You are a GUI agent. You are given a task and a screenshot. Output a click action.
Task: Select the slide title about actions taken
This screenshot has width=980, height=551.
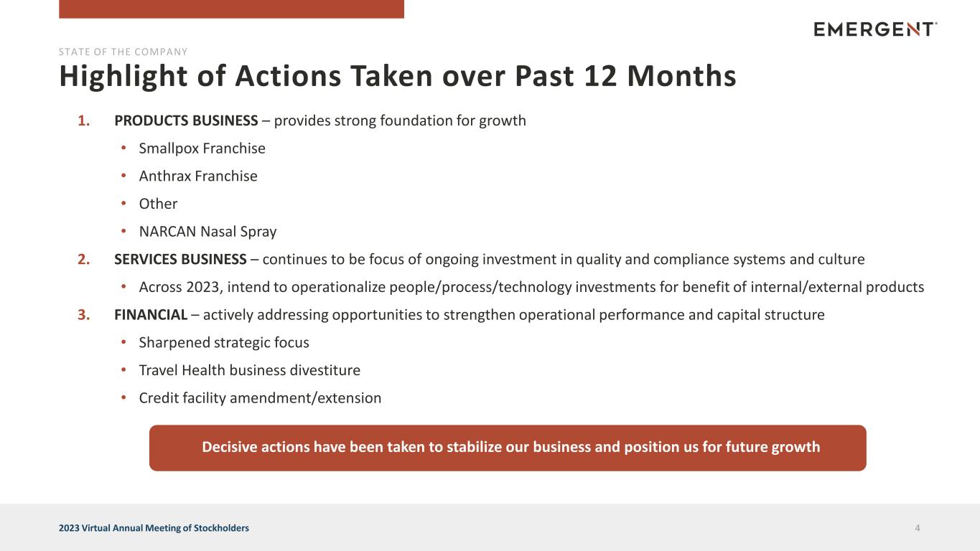coord(397,77)
